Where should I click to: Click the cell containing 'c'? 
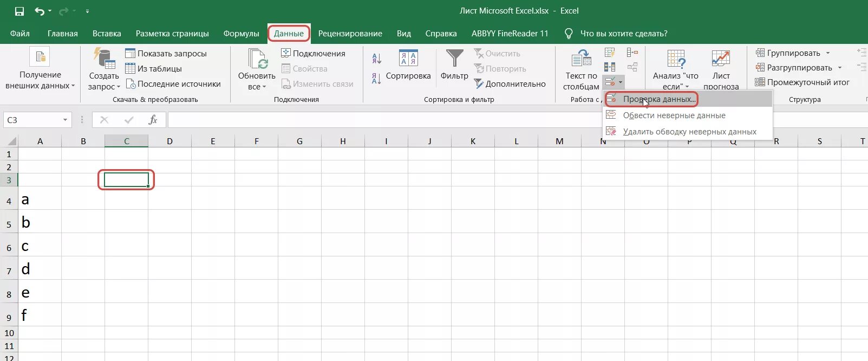pyautogui.click(x=40, y=245)
